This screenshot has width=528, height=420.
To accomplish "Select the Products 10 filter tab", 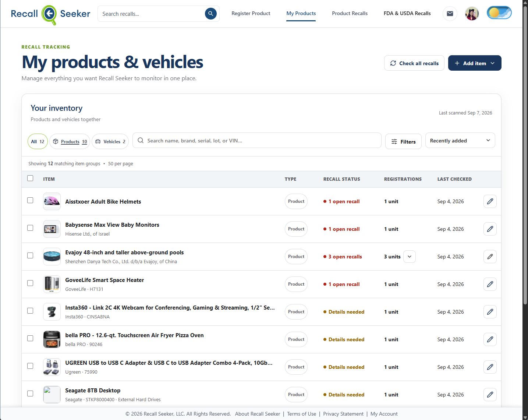I will tap(70, 141).
